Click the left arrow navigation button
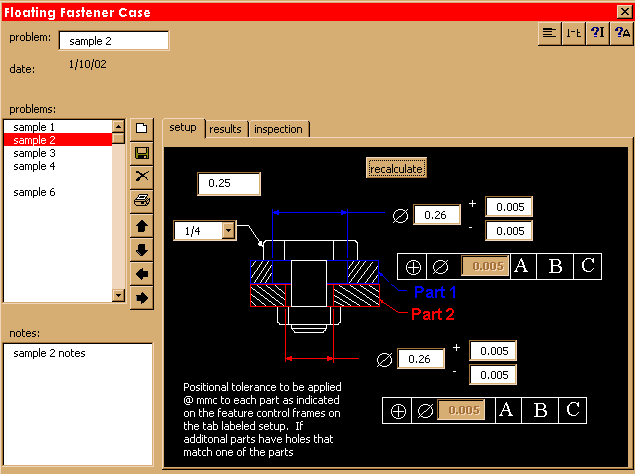The height and width of the screenshot is (474, 635). (142, 274)
